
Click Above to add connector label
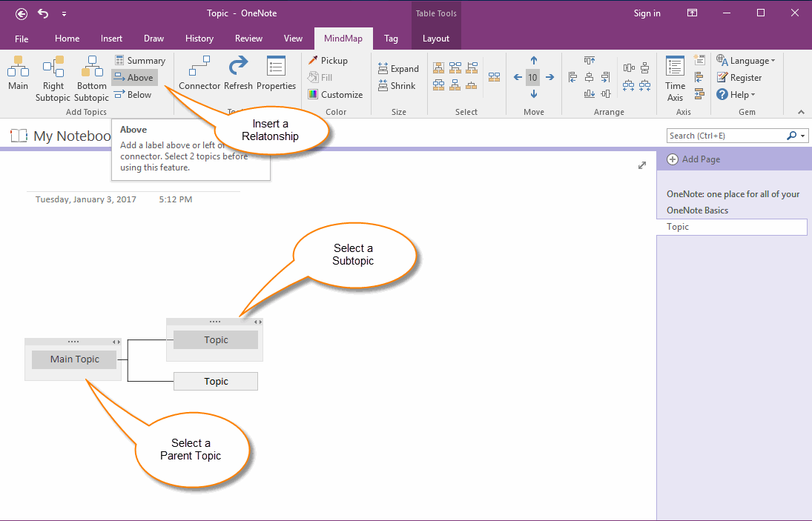click(134, 78)
